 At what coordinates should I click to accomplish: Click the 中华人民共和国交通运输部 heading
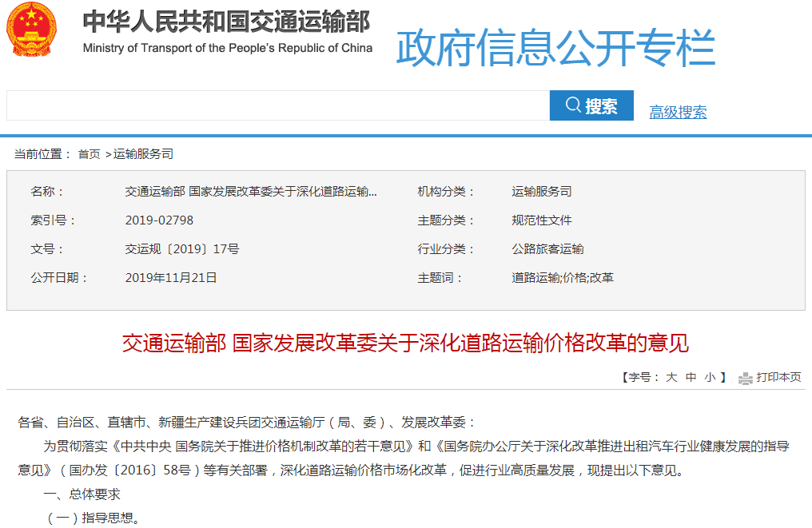tap(226, 22)
